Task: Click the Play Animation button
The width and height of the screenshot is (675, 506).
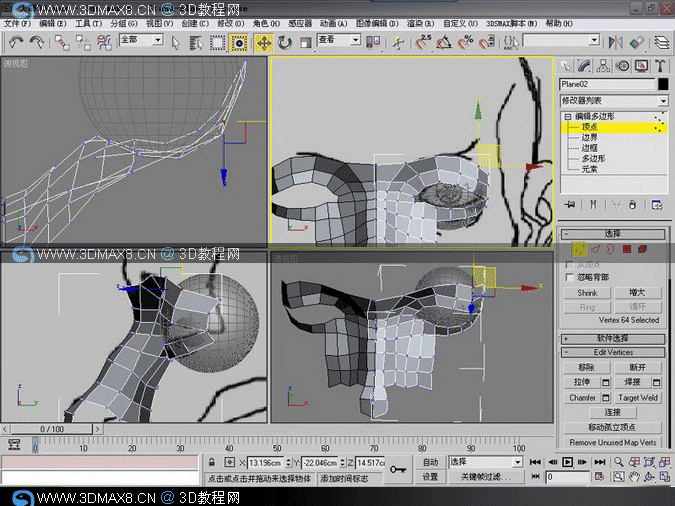Action: 567,462
